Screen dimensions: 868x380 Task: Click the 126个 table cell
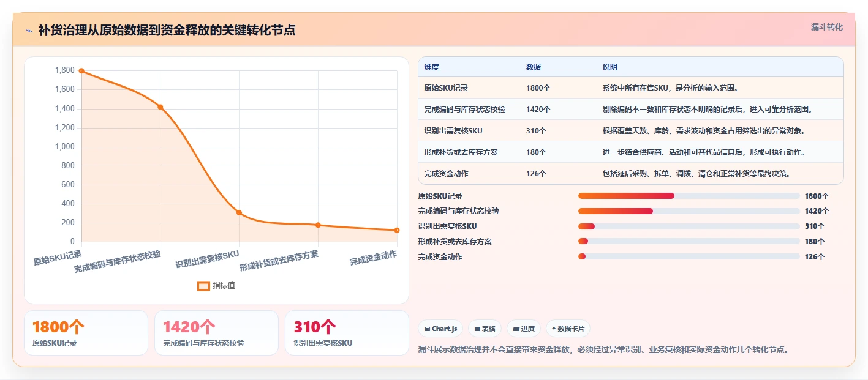coord(558,174)
